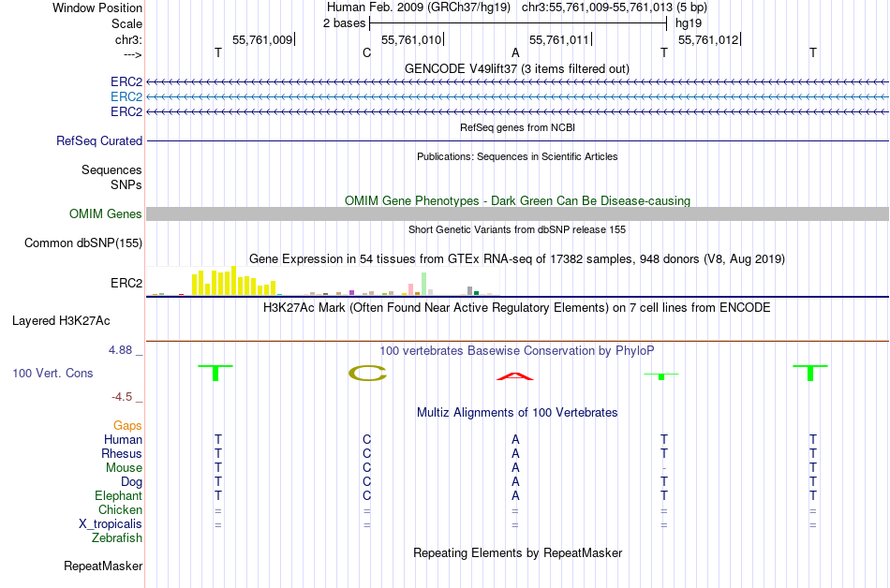Open the RefSeq genes from NCBI title
890x588 pixels.
pos(517,127)
